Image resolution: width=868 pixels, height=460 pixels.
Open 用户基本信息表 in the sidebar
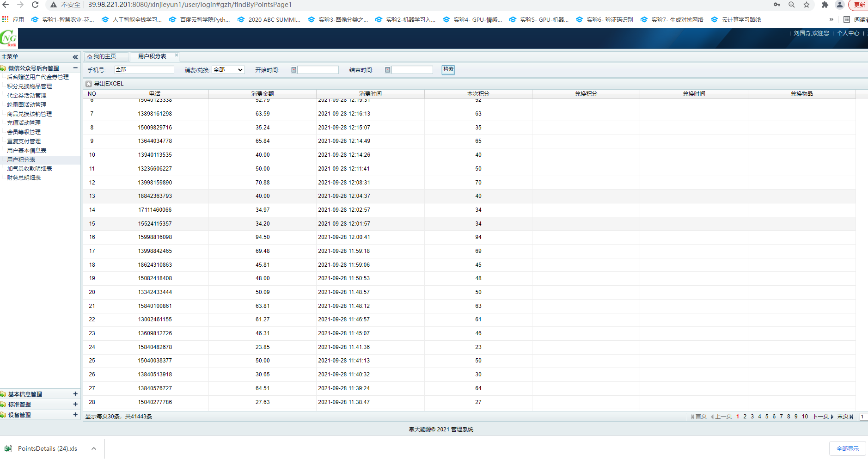click(x=27, y=151)
